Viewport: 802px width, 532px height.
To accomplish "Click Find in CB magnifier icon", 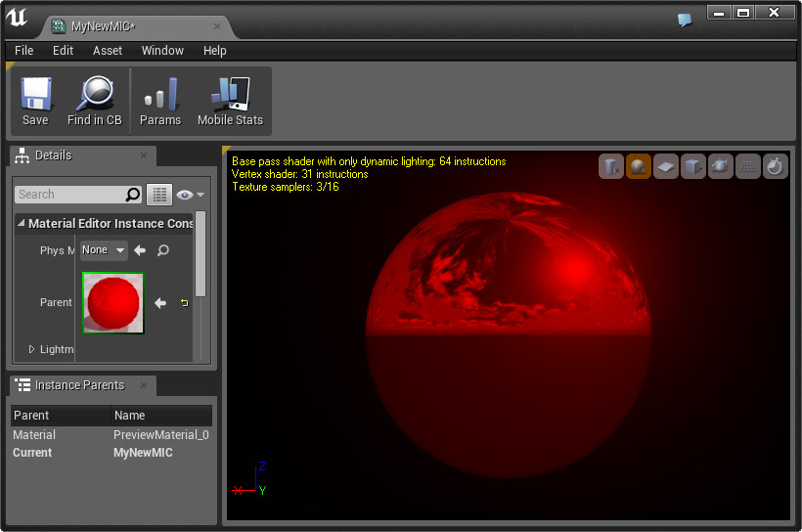I will click(94, 102).
